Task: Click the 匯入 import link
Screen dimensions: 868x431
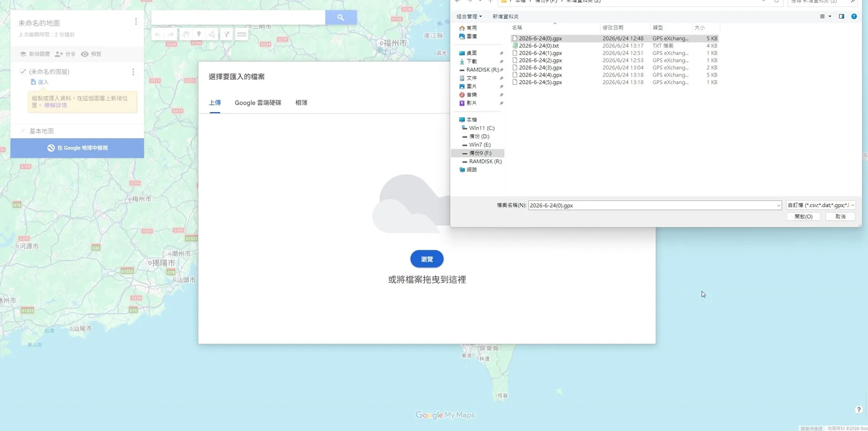Action: coord(43,82)
